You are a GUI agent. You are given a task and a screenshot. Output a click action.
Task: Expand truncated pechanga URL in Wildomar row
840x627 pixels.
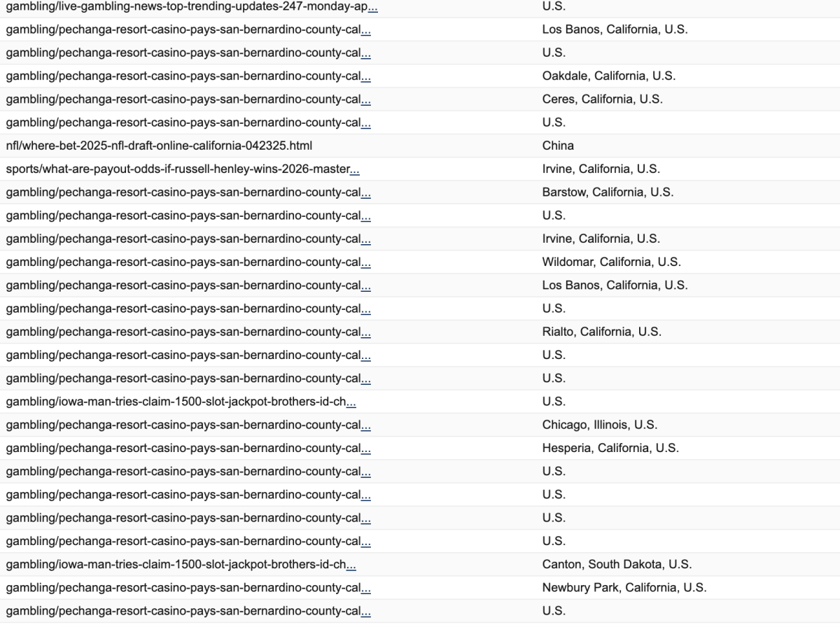coord(366,262)
